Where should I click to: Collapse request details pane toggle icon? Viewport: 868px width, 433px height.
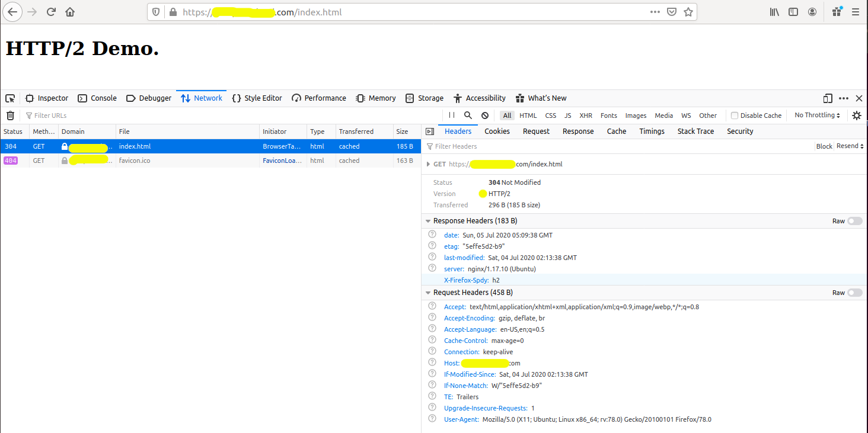430,131
